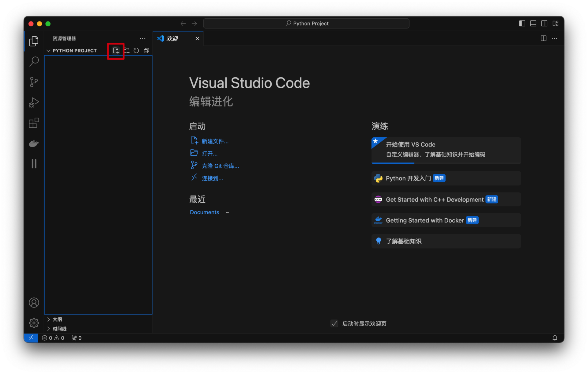Click remote window indicator in status bar
The height and width of the screenshot is (374, 588).
[31, 338]
